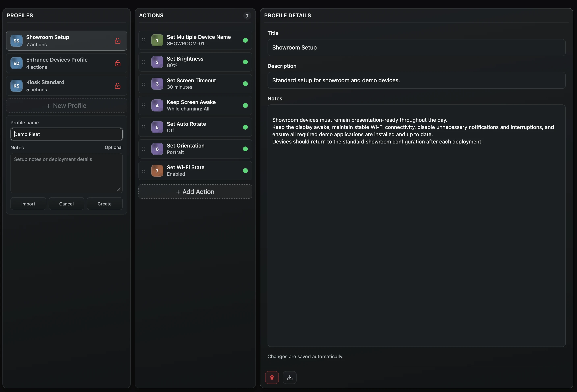The height and width of the screenshot is (392, 577).
Task: Click the 'Optional' label above notes
Action: pyautogui.click(x=113, y=147)
